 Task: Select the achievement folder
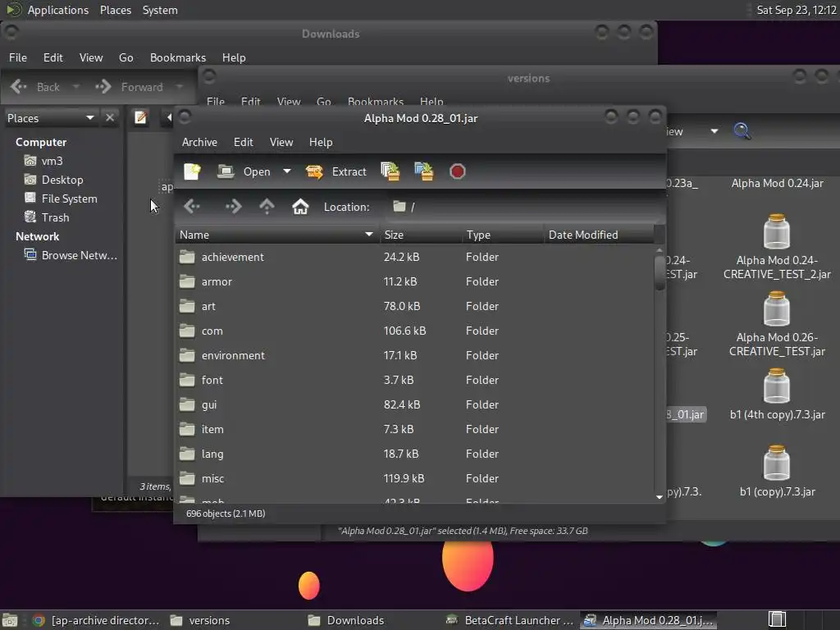(x=414, y=257)
